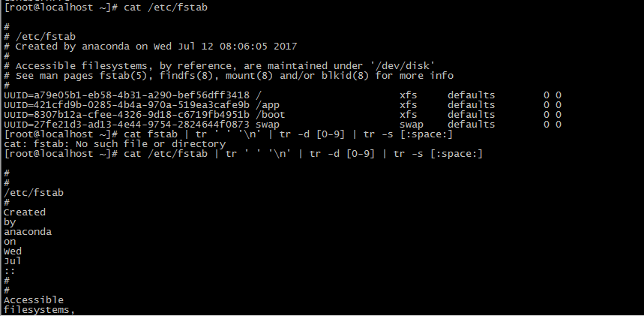Image resolution: width=644 pixels, height=316 pixels.
Task: Click the '/etc/fstab' line in the split output
Action: (34, 193)
